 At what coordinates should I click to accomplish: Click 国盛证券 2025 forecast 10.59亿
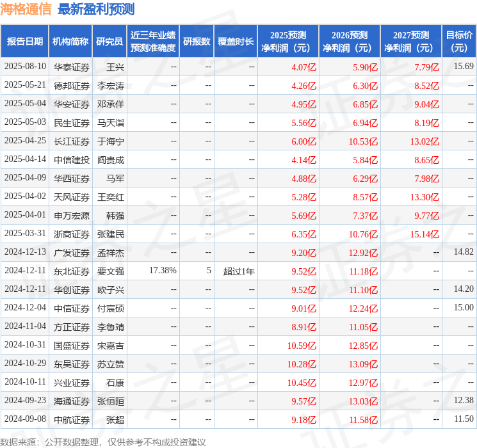pos(302,346)
